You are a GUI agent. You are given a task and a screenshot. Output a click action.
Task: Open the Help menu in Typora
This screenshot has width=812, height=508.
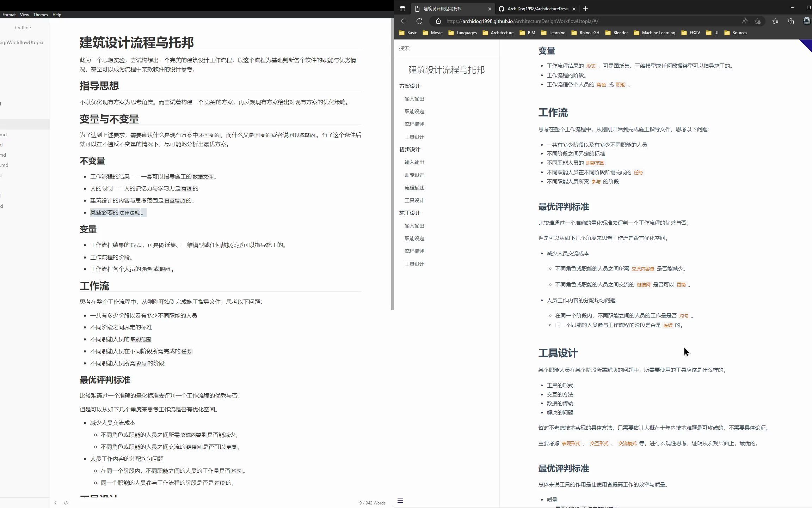coord(57,15)
